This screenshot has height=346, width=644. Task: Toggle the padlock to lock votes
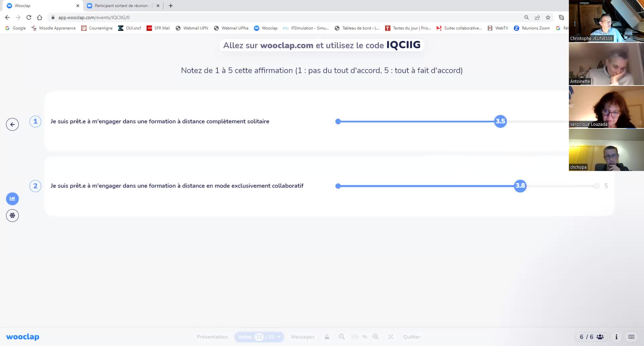(327, 337)
